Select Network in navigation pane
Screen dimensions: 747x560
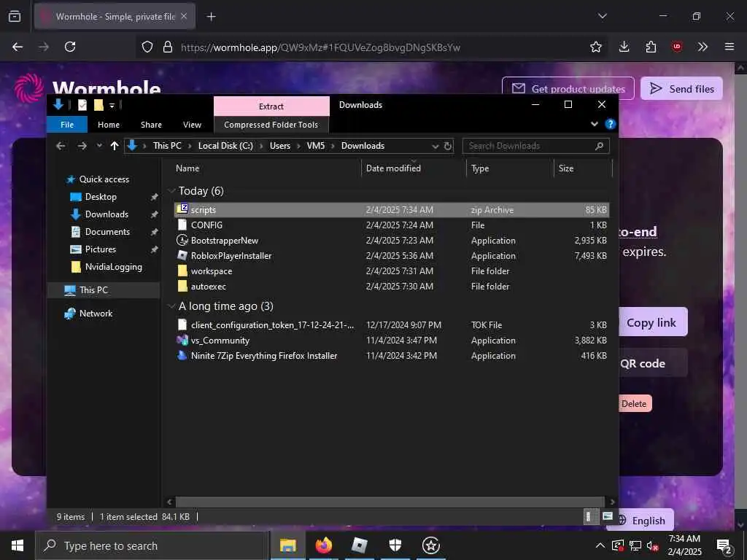pos(96,314)
